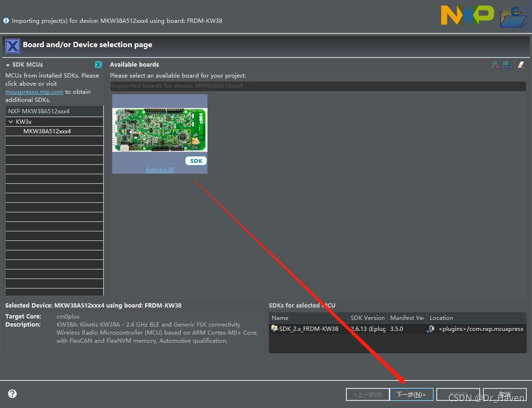Screen dimensions: 532x408
Task: Click the frdmkw38 board link
Action: [x=160, y=169]
